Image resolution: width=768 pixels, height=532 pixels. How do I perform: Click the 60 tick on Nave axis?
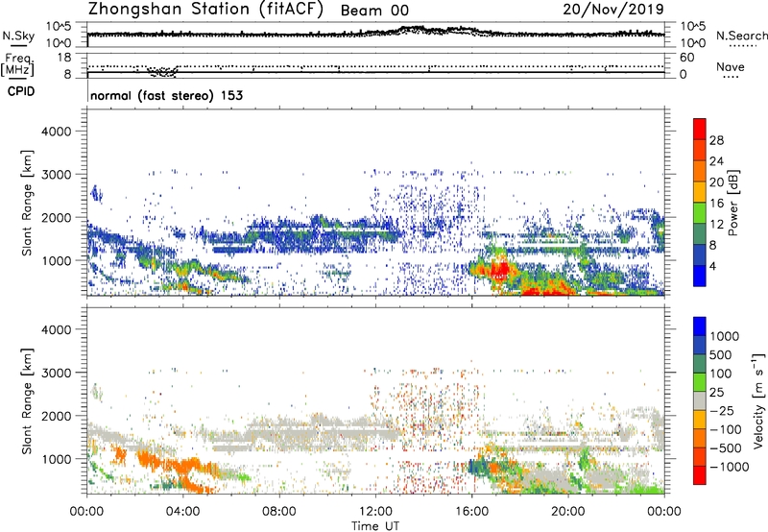pos(686,58)
